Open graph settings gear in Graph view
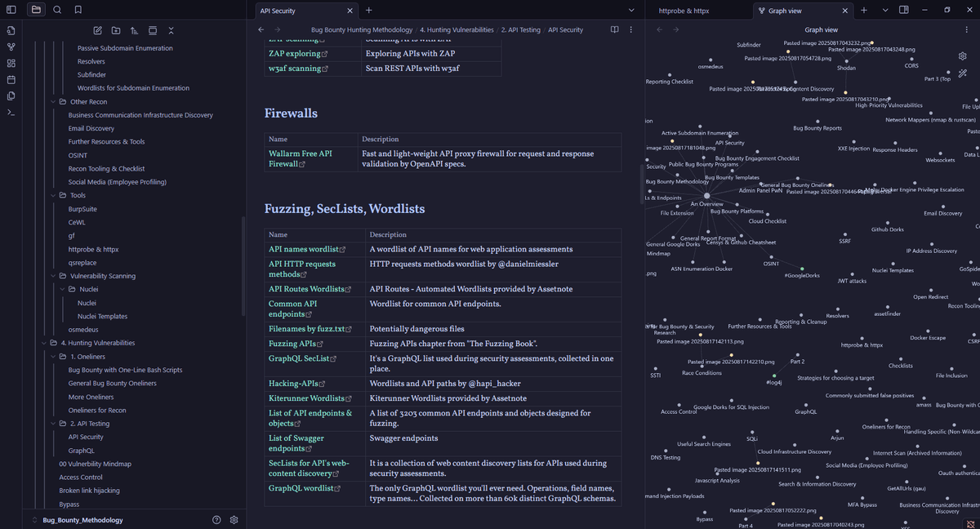 (x=963, y=56)
